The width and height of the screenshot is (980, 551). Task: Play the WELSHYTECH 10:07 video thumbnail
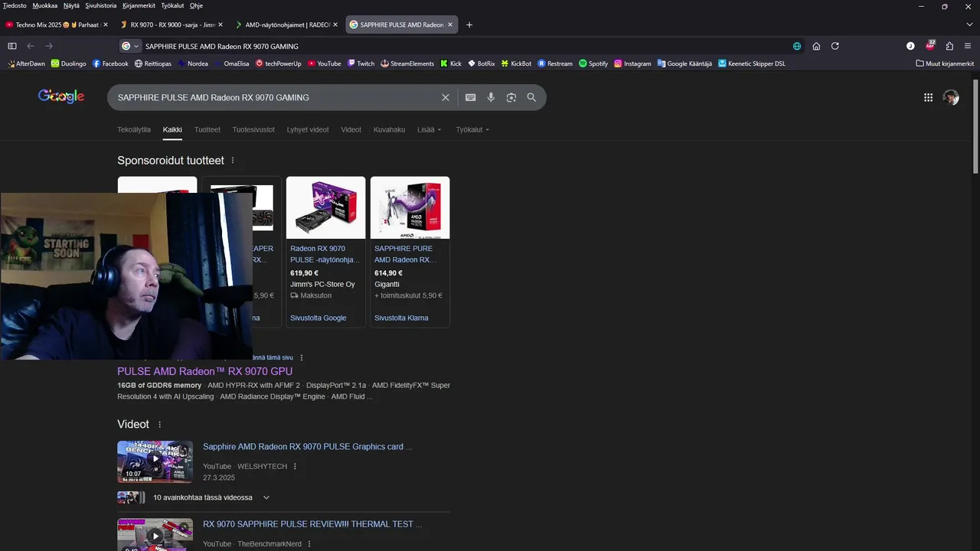[x=155, y=461]
